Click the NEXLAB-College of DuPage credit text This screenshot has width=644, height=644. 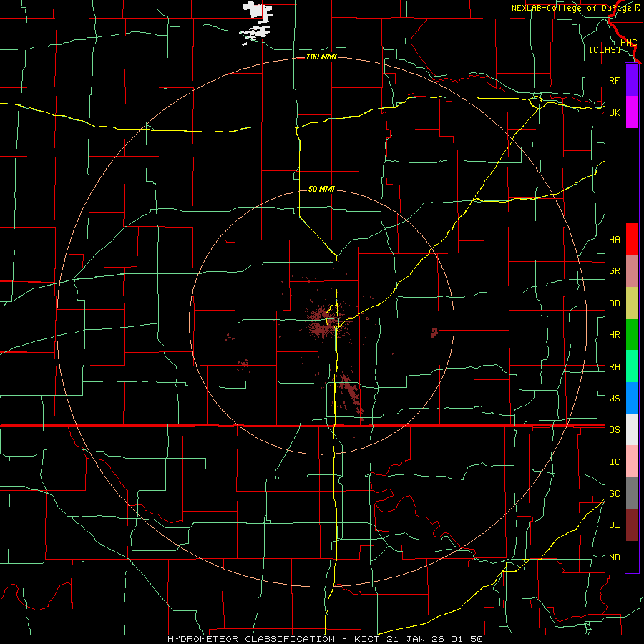(575, 8)
